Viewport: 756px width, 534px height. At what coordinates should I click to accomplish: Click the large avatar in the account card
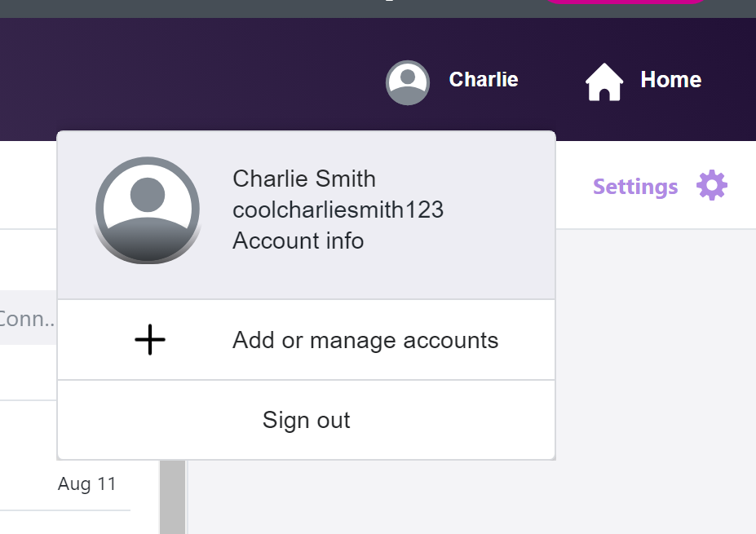[148, 210]
